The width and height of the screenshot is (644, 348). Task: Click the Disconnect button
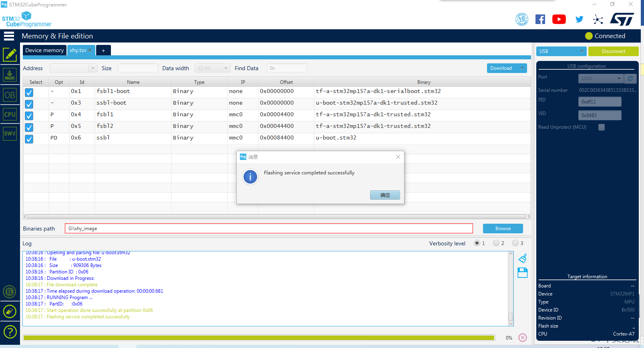614,51
